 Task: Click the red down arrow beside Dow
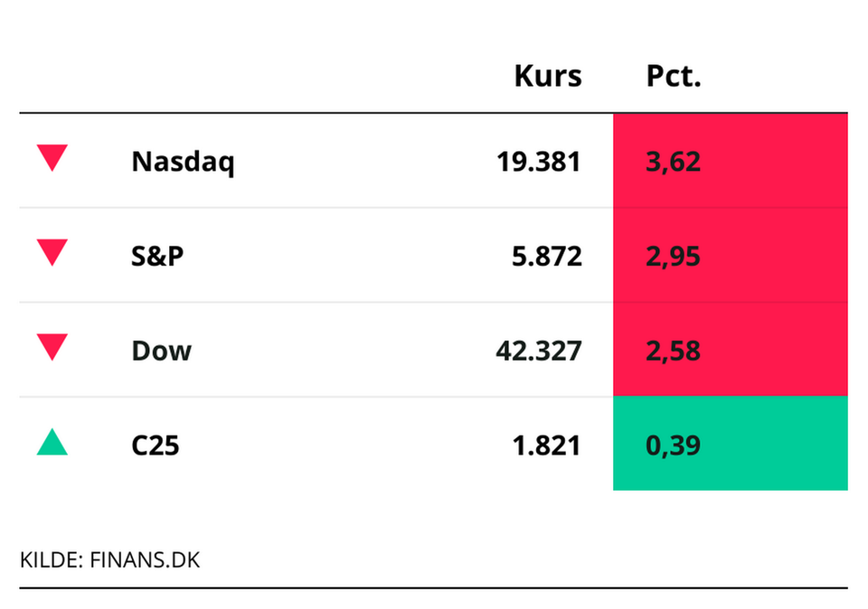coord(52,347)
